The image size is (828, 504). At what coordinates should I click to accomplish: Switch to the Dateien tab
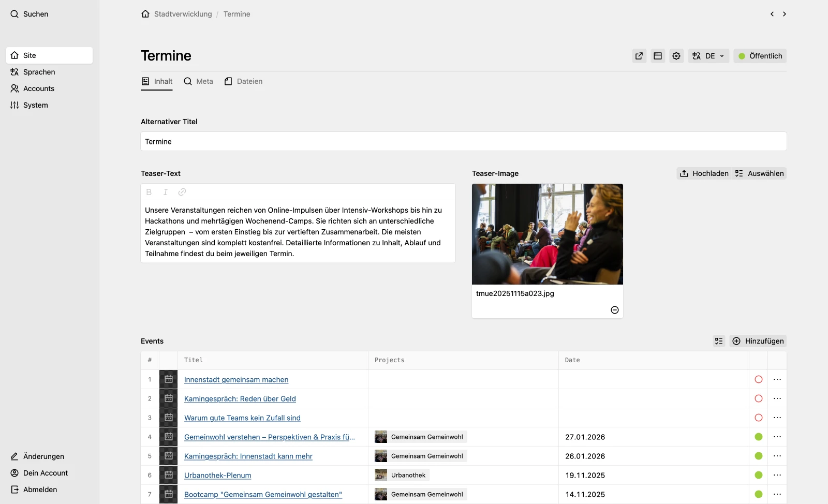click(x=243, y=81)
